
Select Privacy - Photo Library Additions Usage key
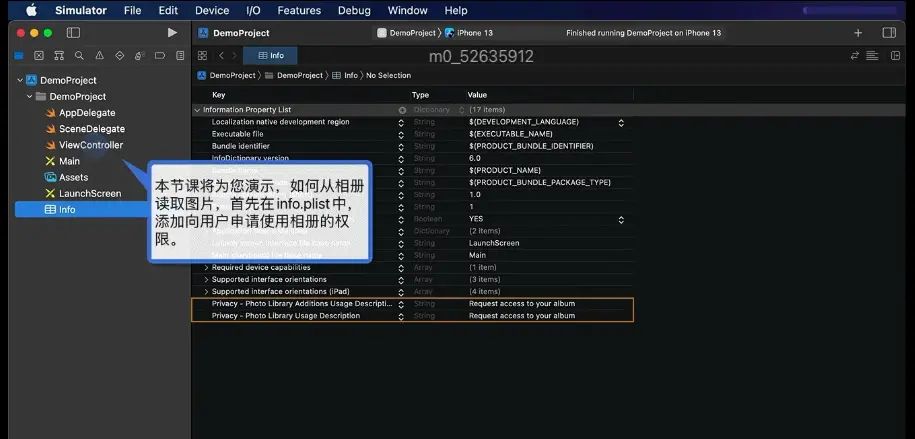click(302, 304)
